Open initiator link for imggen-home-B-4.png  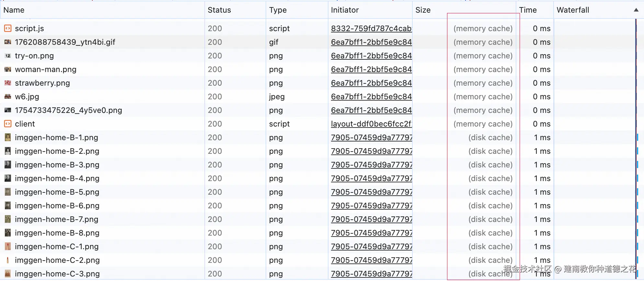pos(371,178)
